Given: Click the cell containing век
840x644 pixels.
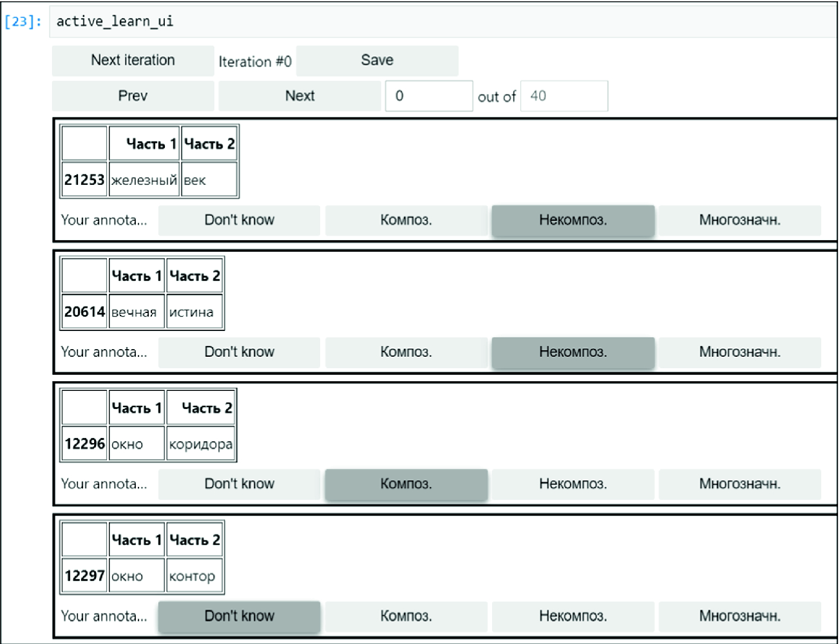Looking at the screenshot, I should pos(209,180).
